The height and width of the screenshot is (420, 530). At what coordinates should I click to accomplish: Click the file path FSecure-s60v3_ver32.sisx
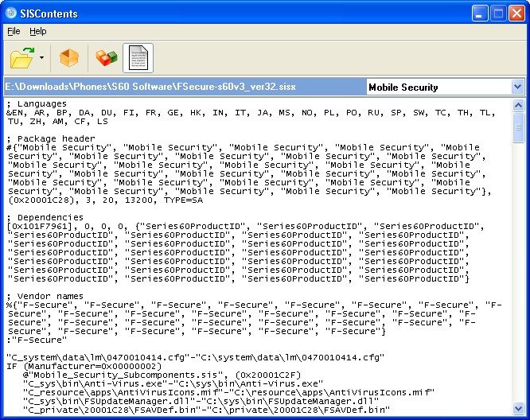(150, 87)
